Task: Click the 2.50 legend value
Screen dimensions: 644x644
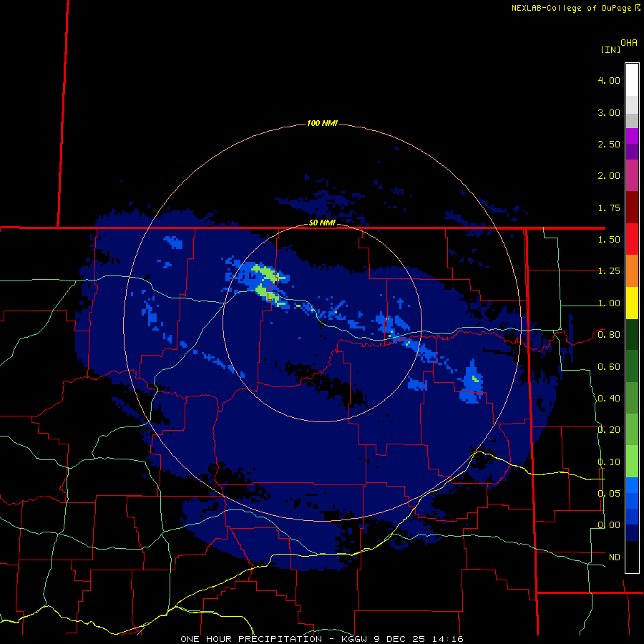Action: pyautogui.click(x=609, y=144)
